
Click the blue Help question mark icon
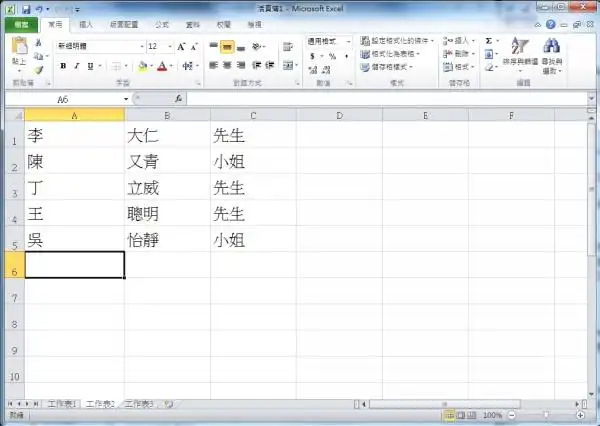tap(550, 25)
